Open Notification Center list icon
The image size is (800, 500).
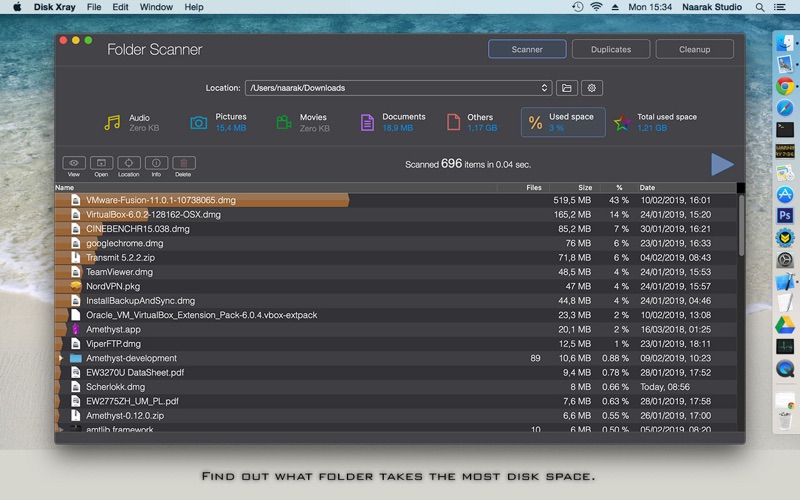pyautogui.click(x=780, y=7)
